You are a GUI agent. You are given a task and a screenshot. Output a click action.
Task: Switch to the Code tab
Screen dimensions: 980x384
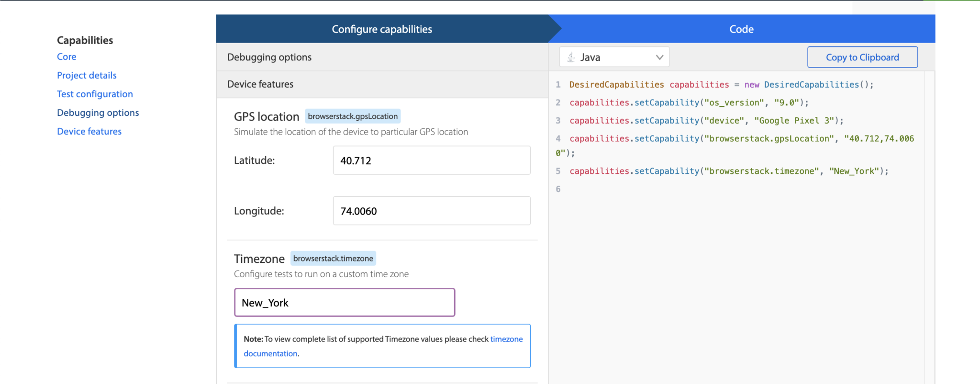741,29
